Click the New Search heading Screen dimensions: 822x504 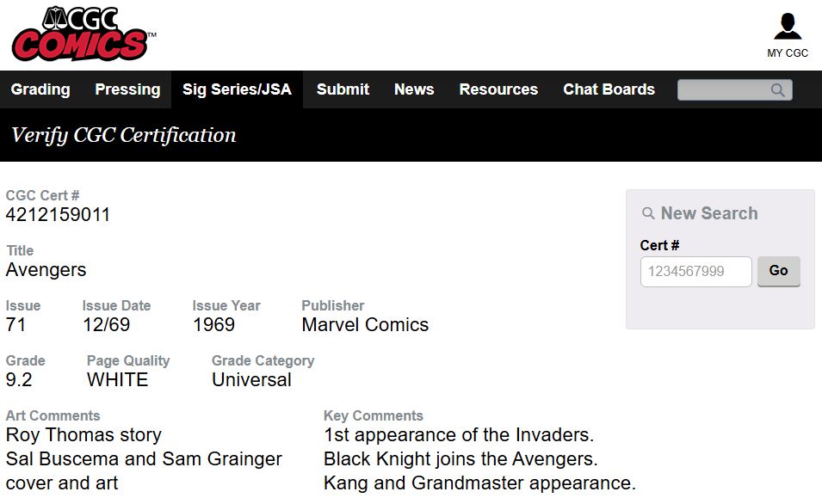709,213
